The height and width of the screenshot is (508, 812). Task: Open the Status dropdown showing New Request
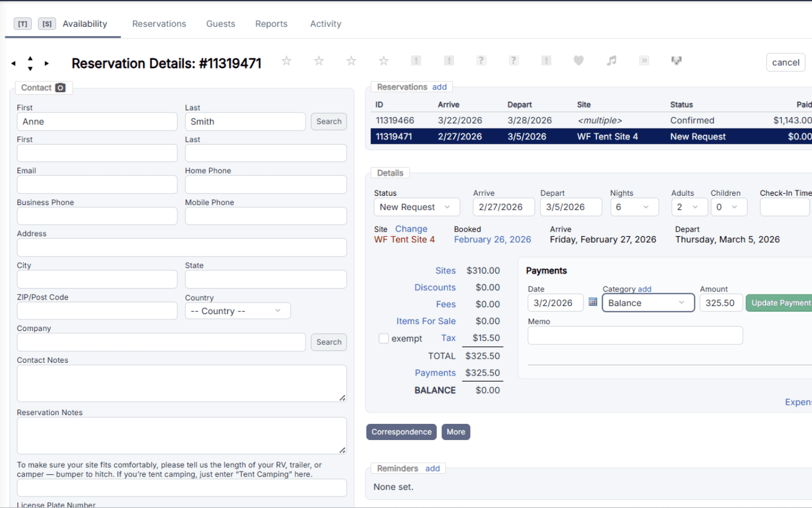pyautogui.click(x=416, y=207)
